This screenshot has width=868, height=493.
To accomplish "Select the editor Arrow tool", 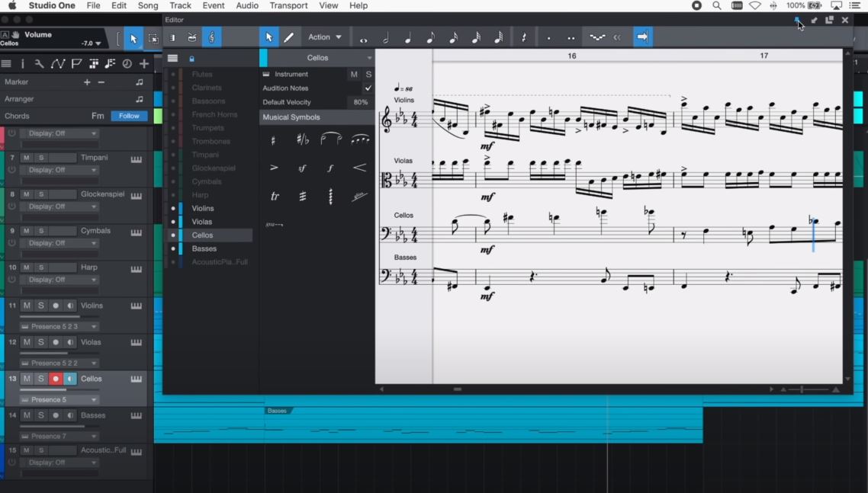I will pos(269,37).
